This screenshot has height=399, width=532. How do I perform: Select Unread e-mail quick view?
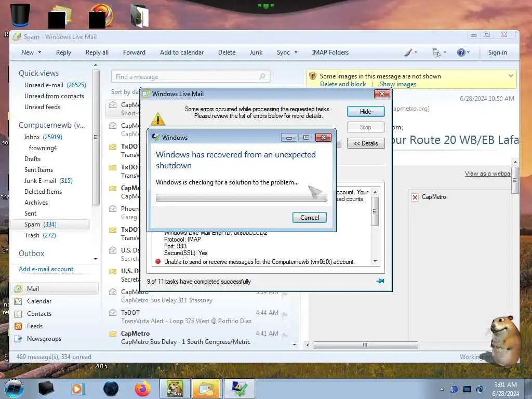point(55,85)
